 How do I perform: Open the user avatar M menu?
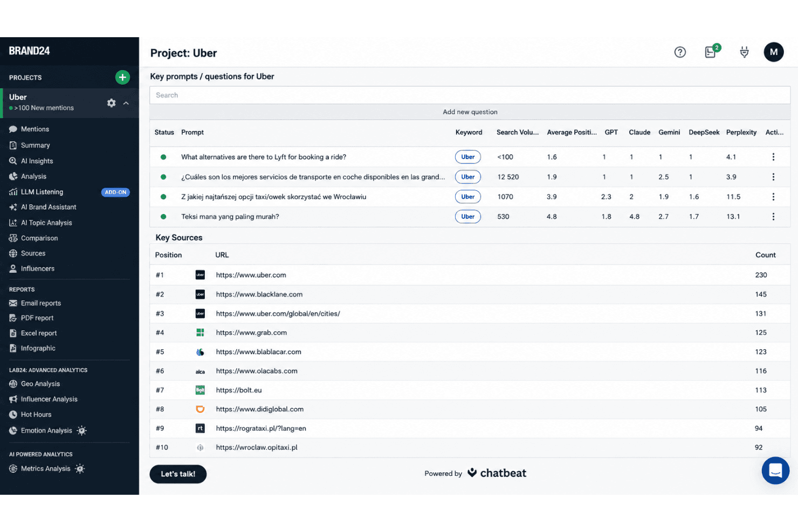click(774, 52)
